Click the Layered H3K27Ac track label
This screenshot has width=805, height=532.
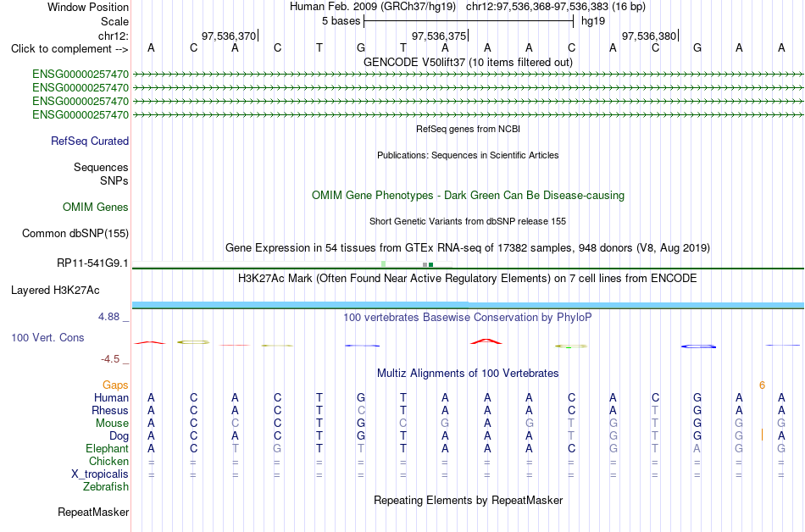tap(55, 291)
